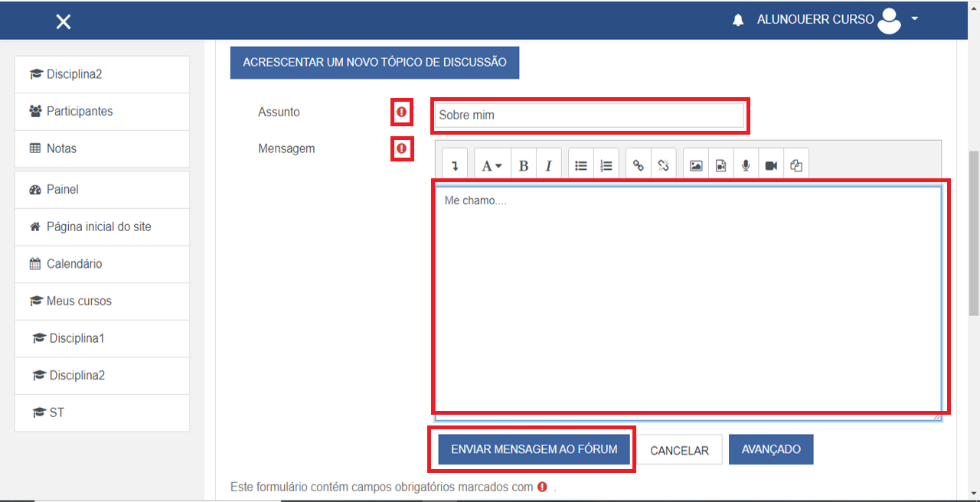Viewport: 980px width, 502px height.
Task: Go to Calendário in the sidebar
Action: tap(74, 264)
